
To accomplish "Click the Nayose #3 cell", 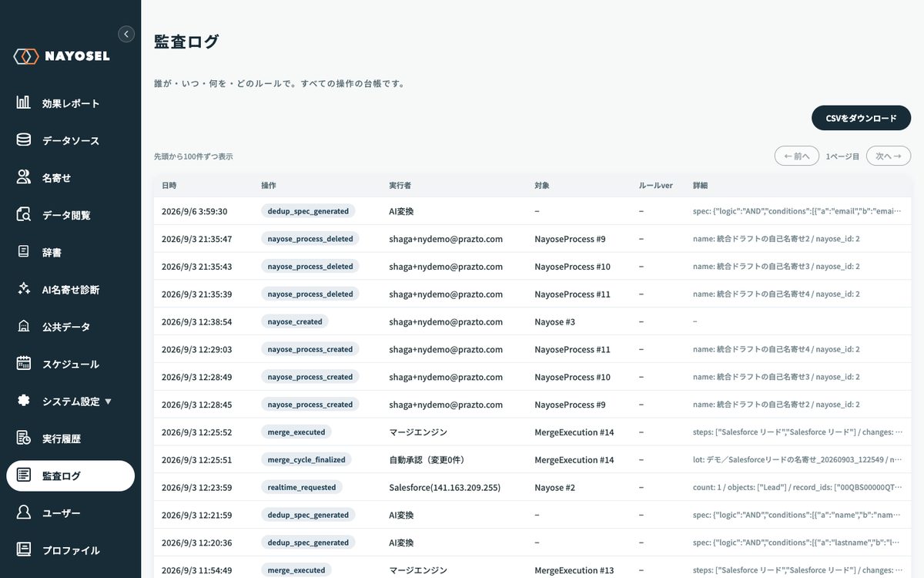I will click(x=554, y=321).
